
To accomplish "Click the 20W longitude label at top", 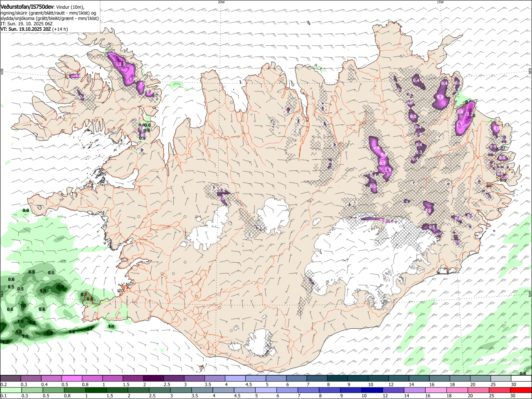I will point(221,2).
